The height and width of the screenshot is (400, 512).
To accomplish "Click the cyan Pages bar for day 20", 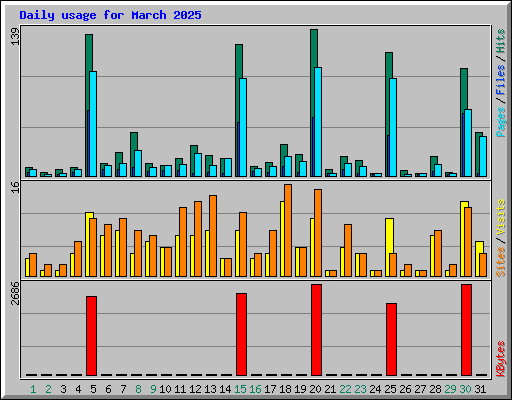I will pyautogui.click(x=318, y=122).
